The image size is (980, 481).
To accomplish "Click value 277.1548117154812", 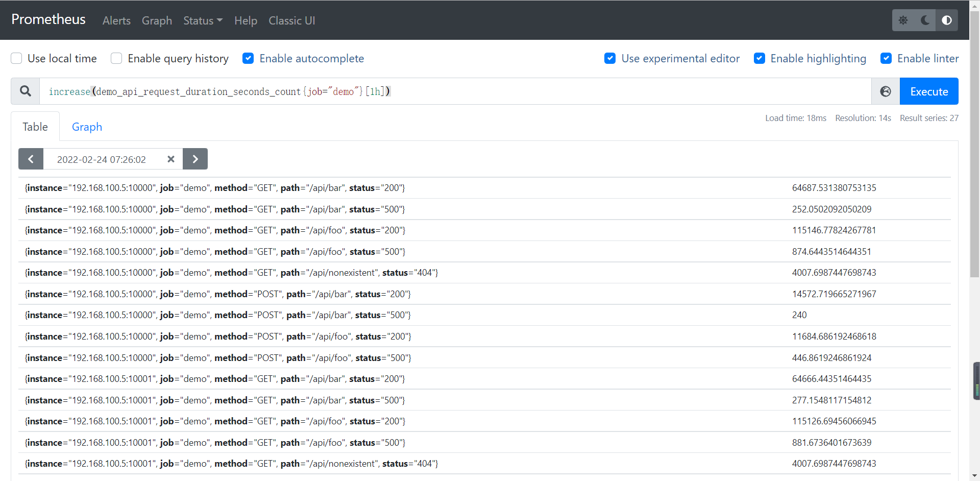I will click(831, 400).
